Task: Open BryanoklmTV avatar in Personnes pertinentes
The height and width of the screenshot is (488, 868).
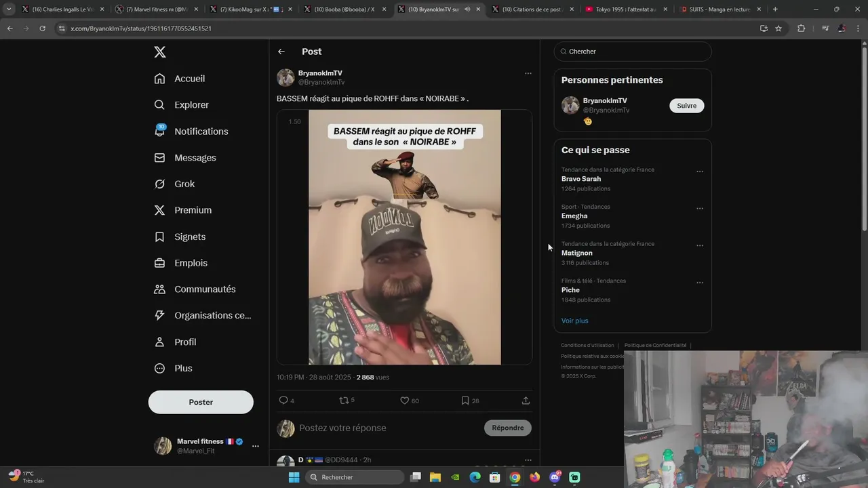Action: [570, 105]
